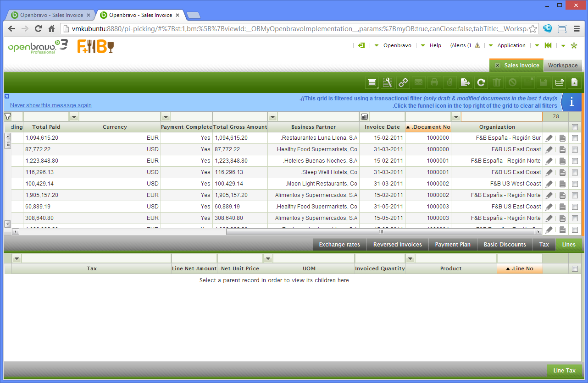
Task: Click the export to spreadsheet icon
Action: click(x=465, y=82)
